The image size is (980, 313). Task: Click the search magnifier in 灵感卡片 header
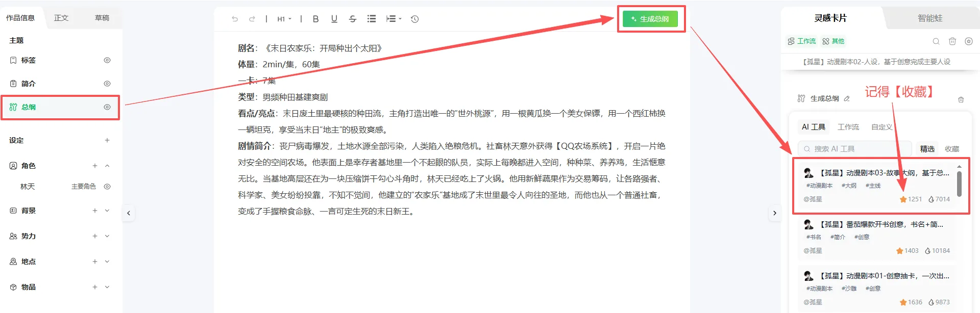(936, 41)
